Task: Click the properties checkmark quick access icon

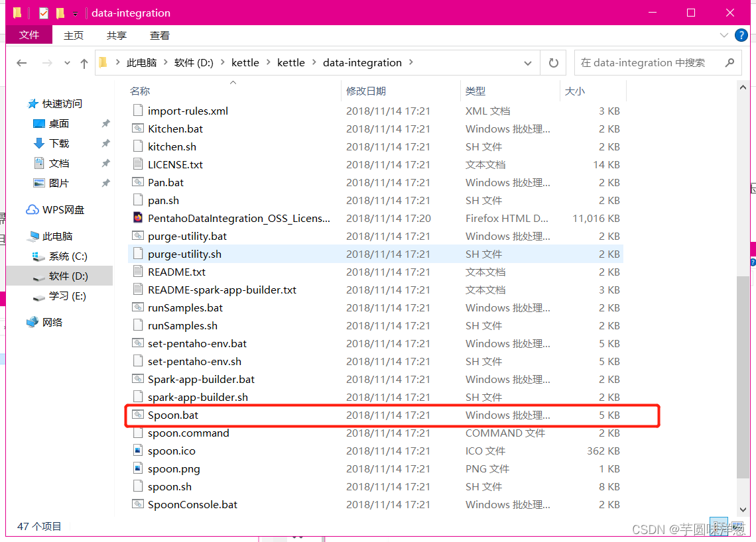Action: coord(44,13)
